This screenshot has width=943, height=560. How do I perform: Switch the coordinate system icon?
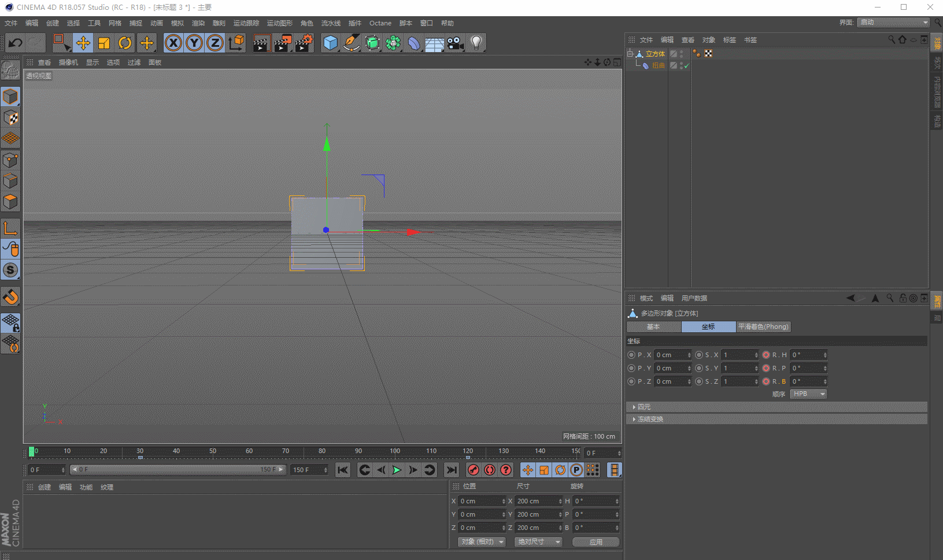[236, 43]
